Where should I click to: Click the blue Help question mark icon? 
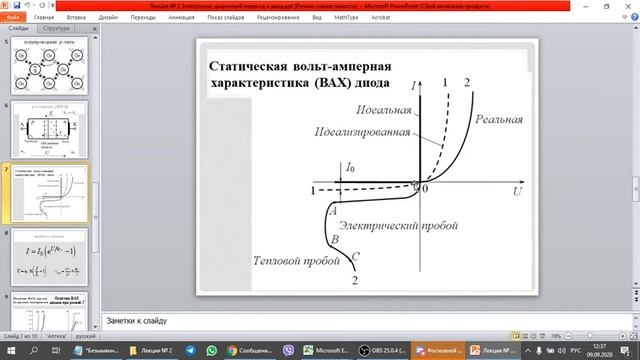(x=635, y=17)
